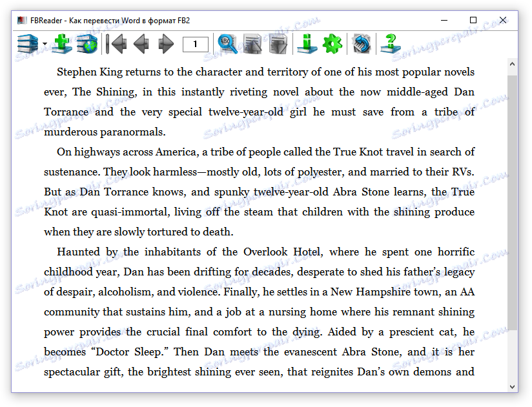
Task: Maximize the FBReader window
Action: click(473, 21)
